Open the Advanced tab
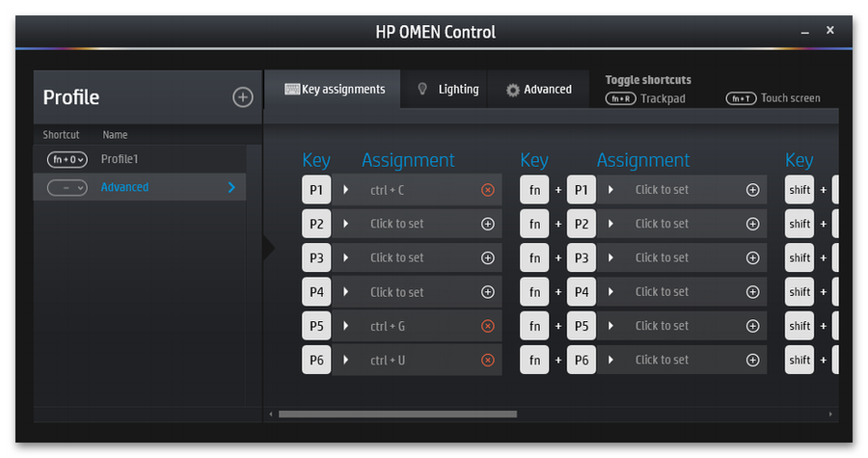 [538, 90]
